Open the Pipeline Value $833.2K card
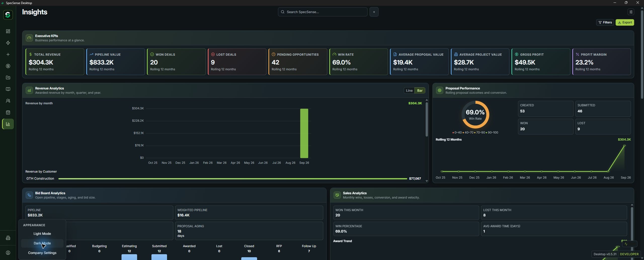The width and height of the screenshot is (644, 260). pyautogui.click(x=115, y=62)
